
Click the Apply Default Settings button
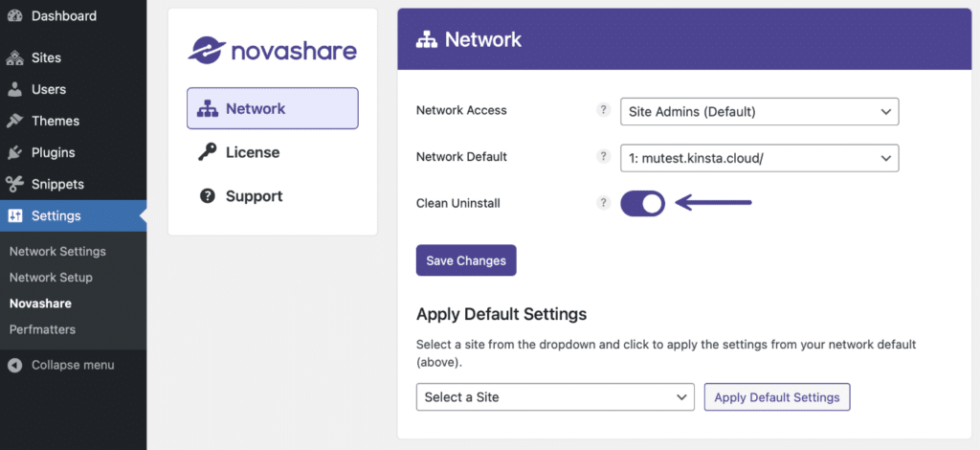click(777, 397)
